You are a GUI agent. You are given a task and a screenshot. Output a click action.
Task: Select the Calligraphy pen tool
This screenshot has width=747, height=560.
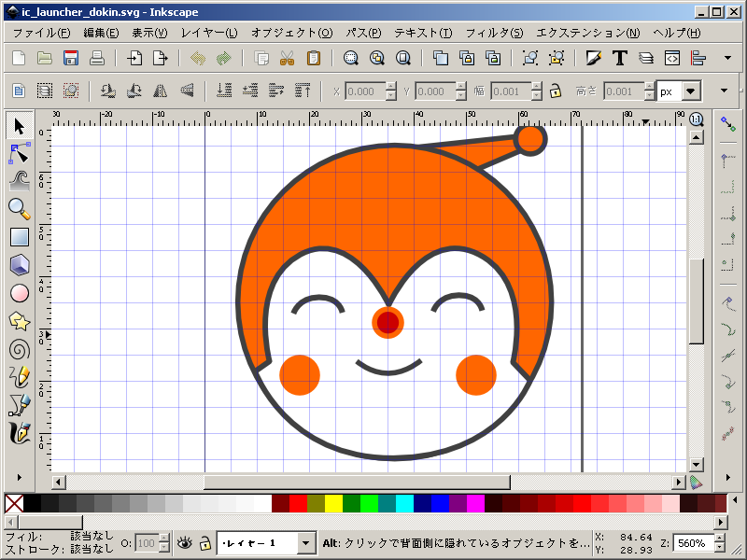click(19, 433)
